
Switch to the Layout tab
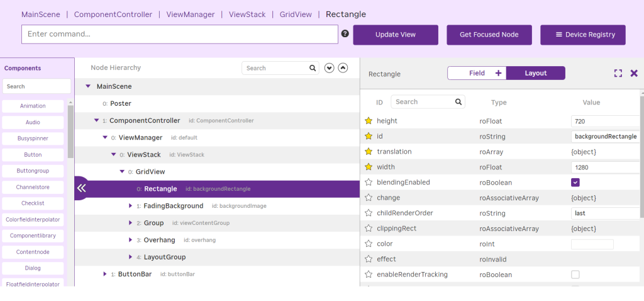536,73
